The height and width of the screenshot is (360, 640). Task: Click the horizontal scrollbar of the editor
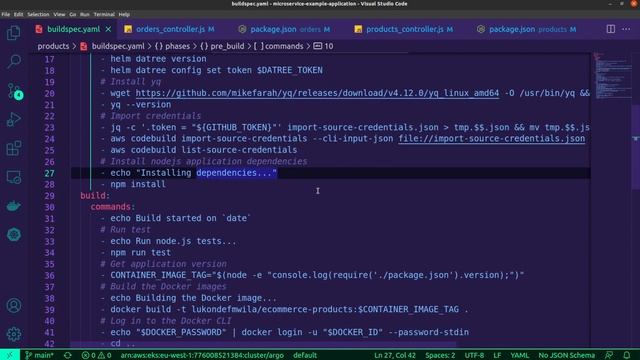click(263, 344)
